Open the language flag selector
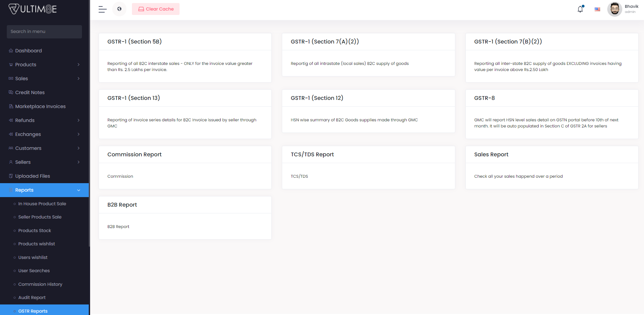The image size is (644, 315). coord(597,9)
